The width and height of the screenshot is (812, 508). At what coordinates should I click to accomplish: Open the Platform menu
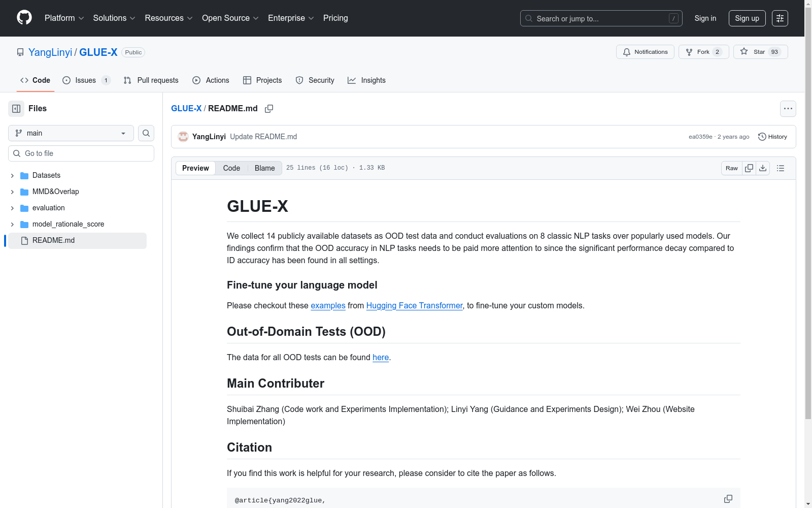click(64, 18)
